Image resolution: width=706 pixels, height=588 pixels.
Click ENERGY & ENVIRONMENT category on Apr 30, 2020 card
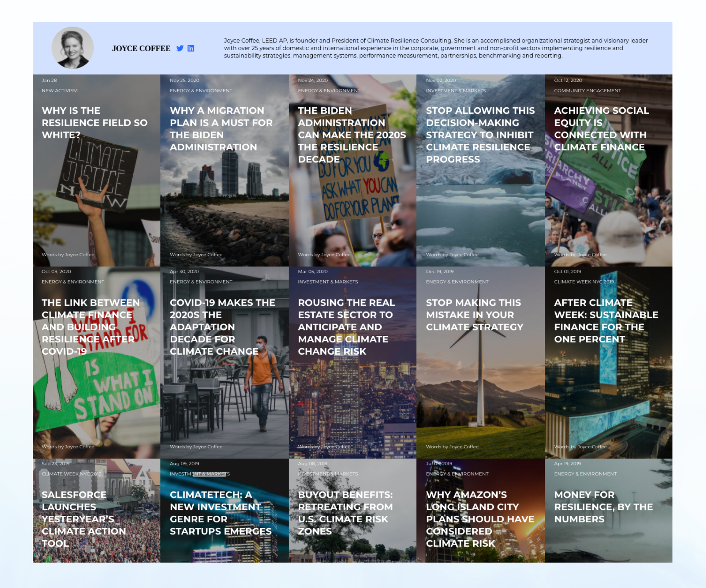pyautogui.click(x=201, y=282)
